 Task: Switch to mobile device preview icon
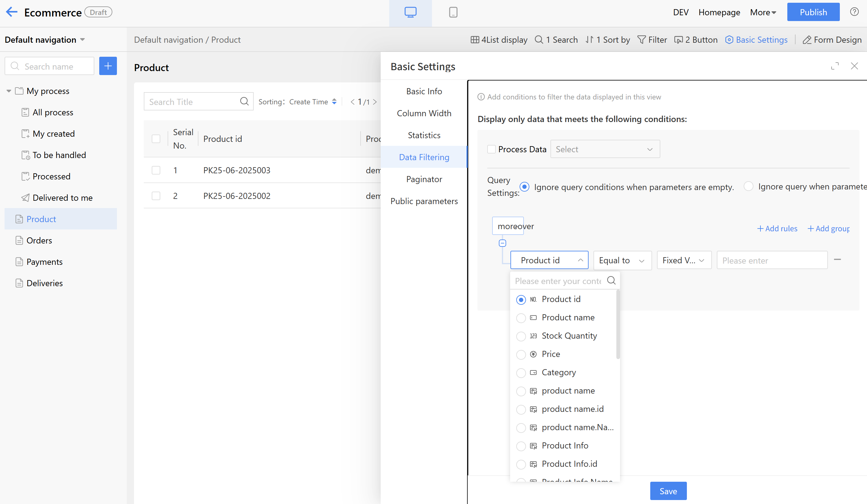tap(453, 13)
